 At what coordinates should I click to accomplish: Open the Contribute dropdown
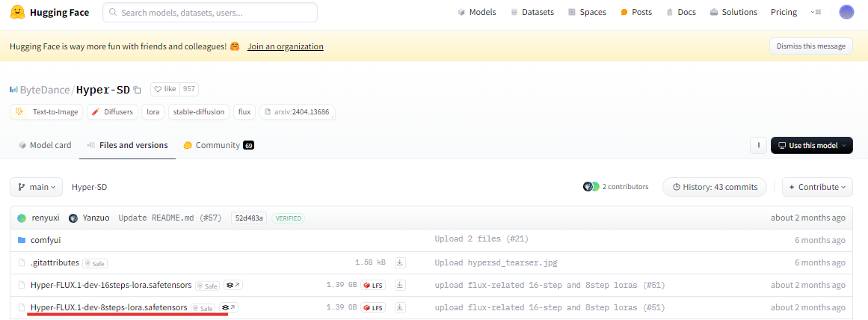coord(817,187)
